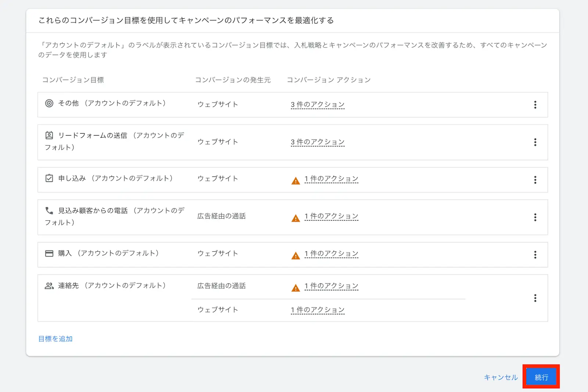This screenshot has width=588, height=392.
Task: Click the キャンセル button
Action: (x=501, y=377)
